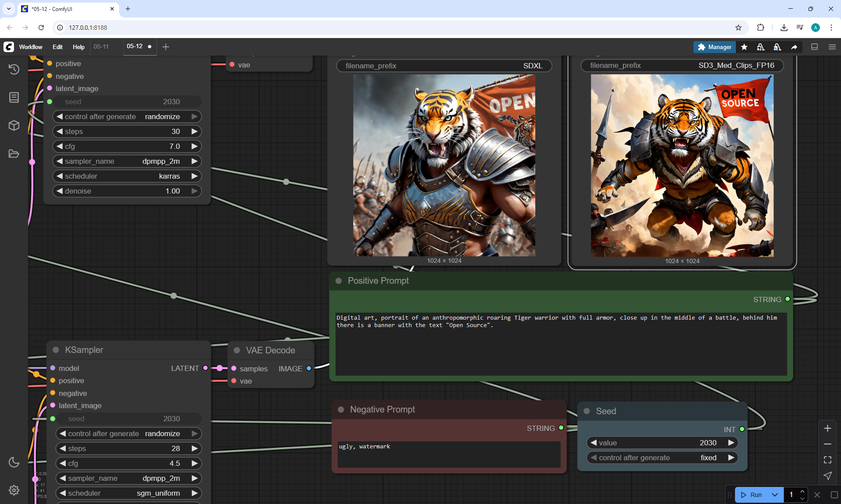
Task: Click the Manager button
Action: pyautogui.click(x=714, y=47)
